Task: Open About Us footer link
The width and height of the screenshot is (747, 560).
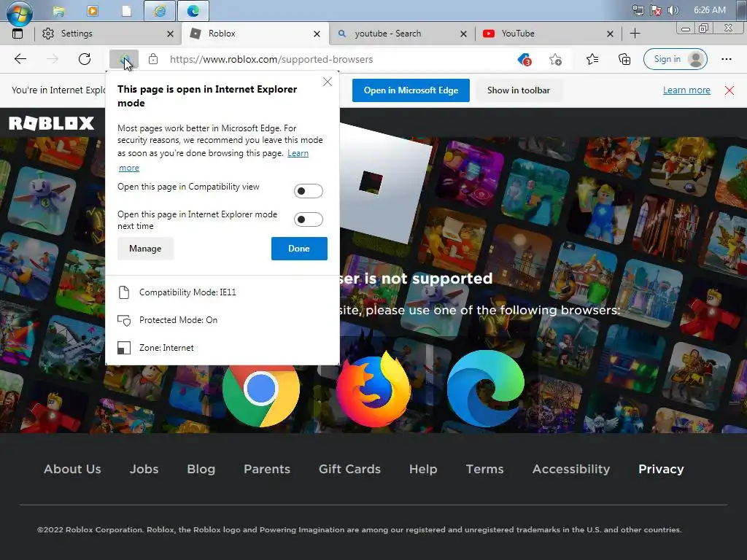Action: click(x=72, y=469)
